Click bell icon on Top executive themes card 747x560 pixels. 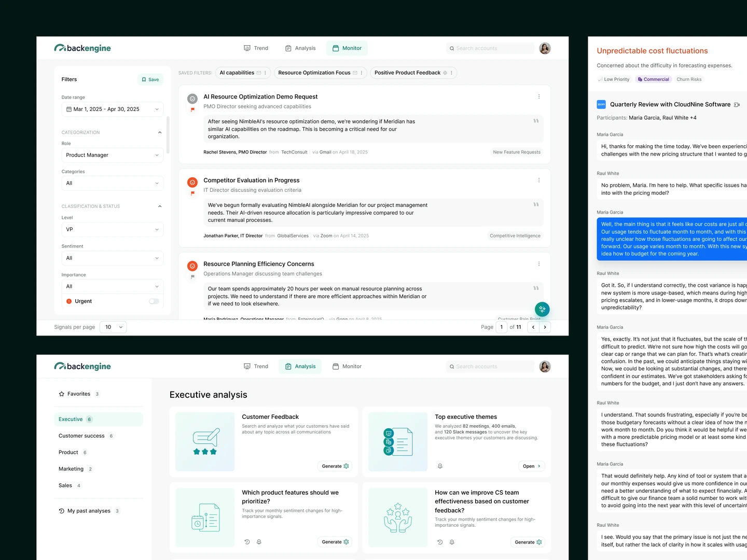pyautogui.click(x=440, y=466)
